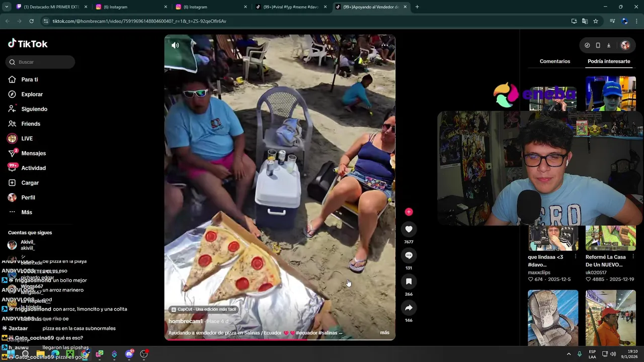Screen dimensions: 644x362
Task: Open three-dot menu of 'Reformé La Casa' video
Action: click(x=633, y=257)
